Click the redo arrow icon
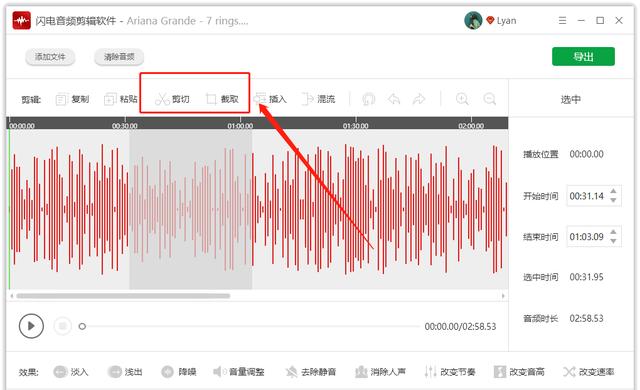Screen dimensions: 640x390 [419, 99]
